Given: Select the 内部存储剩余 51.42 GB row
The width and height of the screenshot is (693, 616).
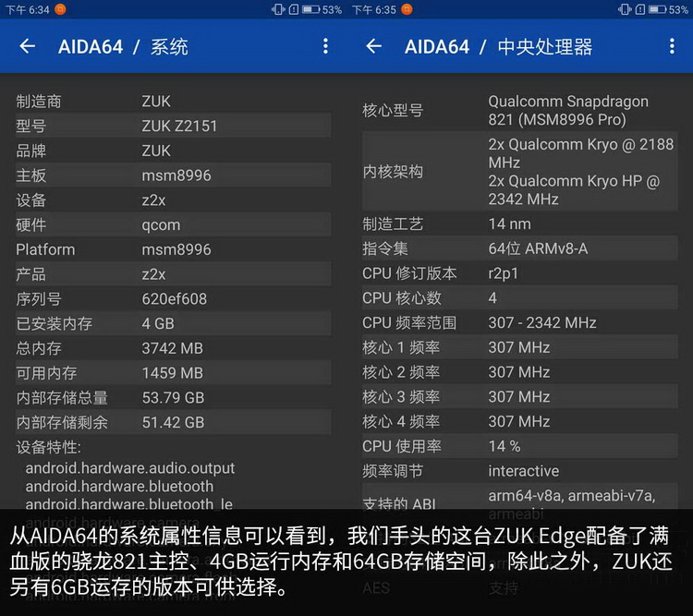Looking at the screenshot, I should point(174,422).
